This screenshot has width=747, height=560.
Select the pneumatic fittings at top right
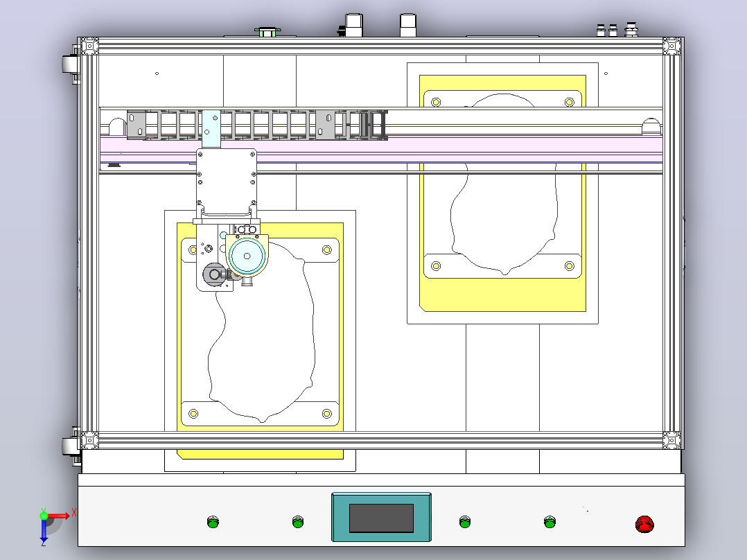[618, 30]
